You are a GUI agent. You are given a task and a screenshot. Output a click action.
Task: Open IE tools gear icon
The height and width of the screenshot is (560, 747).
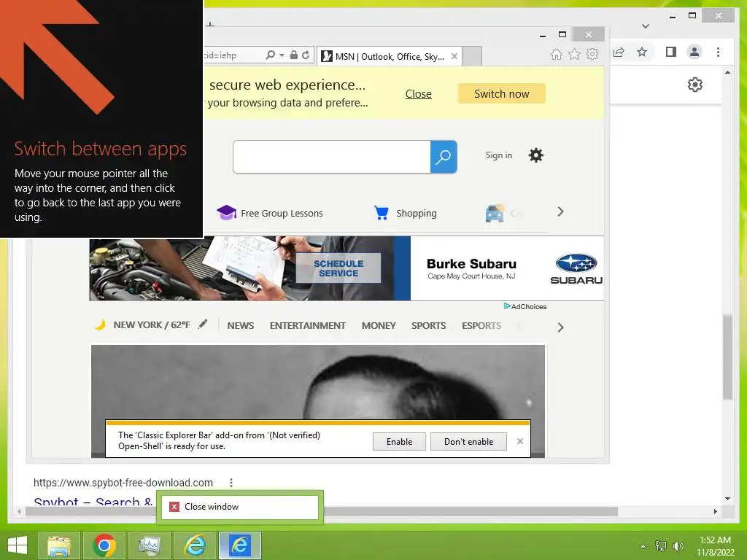[x=592, y=54]
